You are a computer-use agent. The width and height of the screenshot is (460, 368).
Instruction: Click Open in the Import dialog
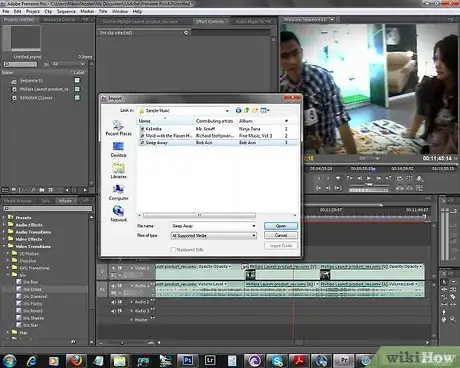pos(281,226)
